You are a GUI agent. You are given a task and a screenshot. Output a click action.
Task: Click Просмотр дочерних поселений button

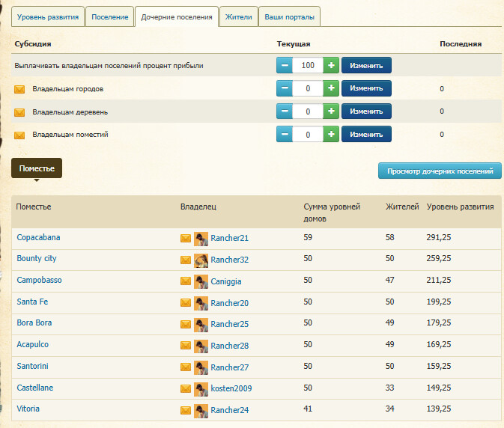click(x=440, y=171)
